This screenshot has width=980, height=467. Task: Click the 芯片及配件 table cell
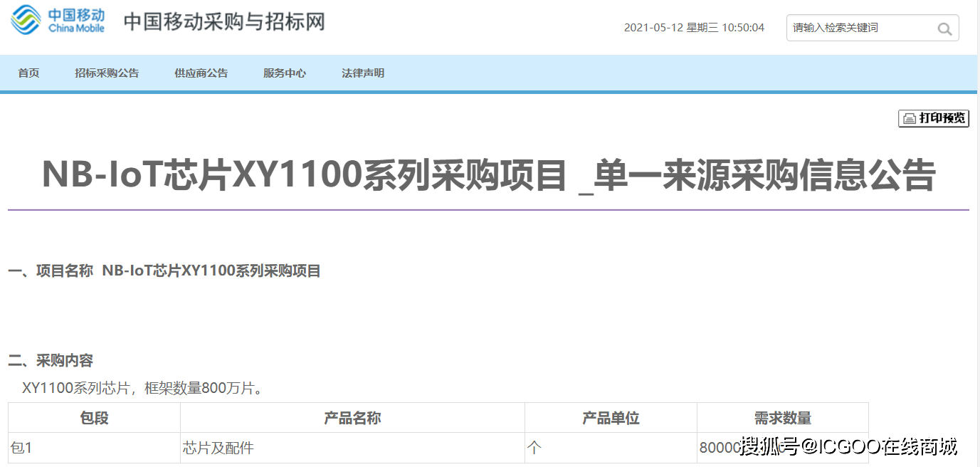point(352,448)
